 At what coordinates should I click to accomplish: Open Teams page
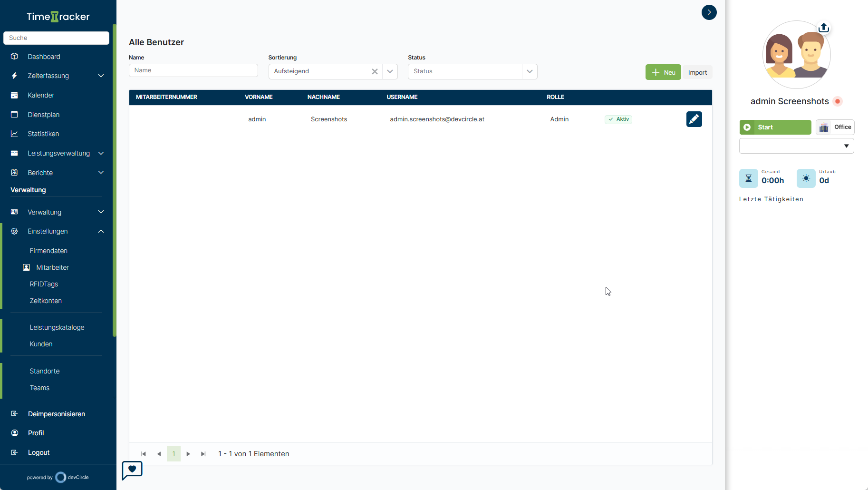coord(39,388)
